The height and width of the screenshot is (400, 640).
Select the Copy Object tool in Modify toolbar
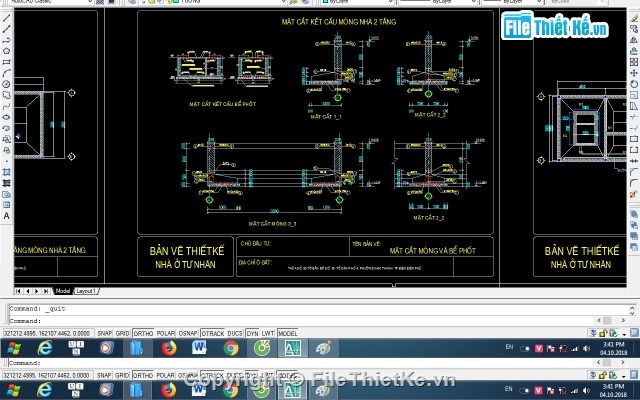pyautogui.click(x=634, y=29)
